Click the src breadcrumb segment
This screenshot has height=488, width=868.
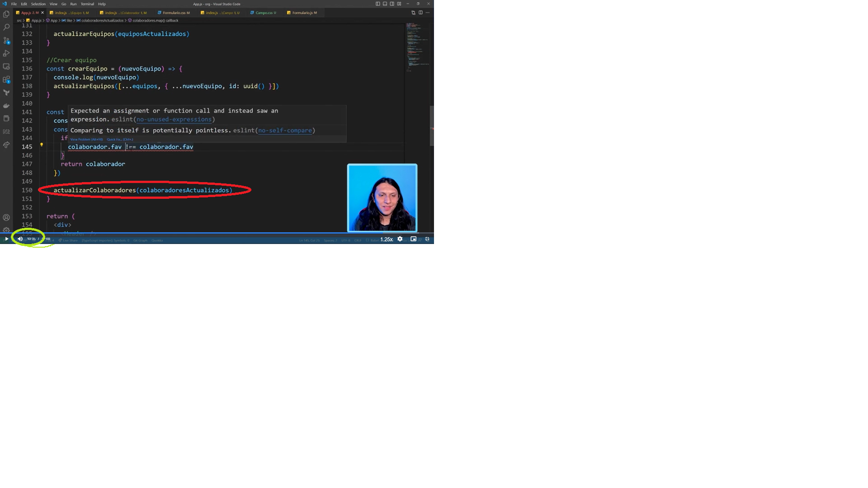click(x=19, y=21)
